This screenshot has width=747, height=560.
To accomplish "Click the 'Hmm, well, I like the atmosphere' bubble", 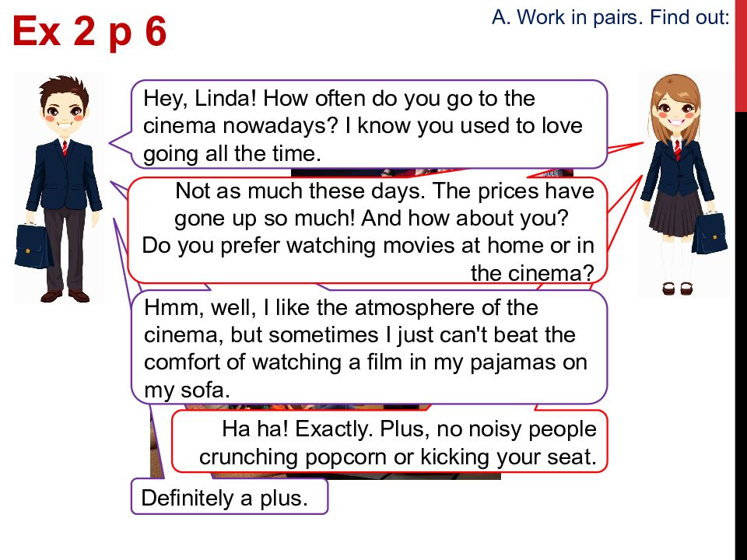I will [x=369, y=348].
